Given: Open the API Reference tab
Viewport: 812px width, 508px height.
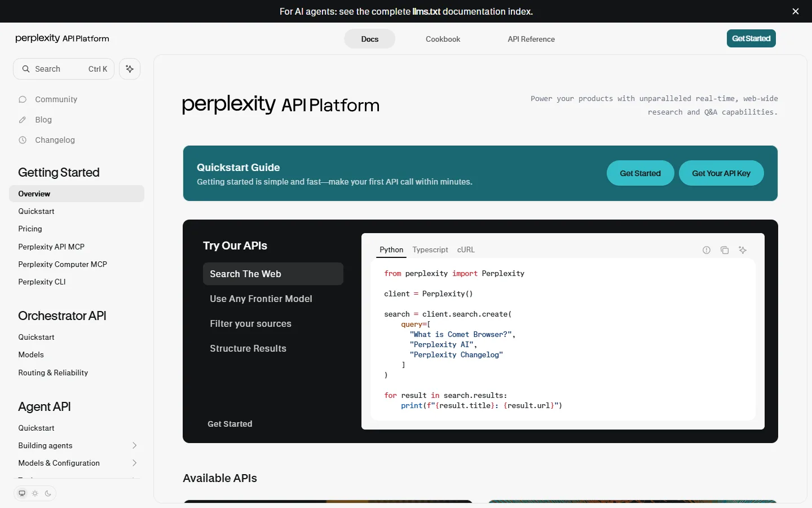Looking at the screenshot, I should click(531, 39).
